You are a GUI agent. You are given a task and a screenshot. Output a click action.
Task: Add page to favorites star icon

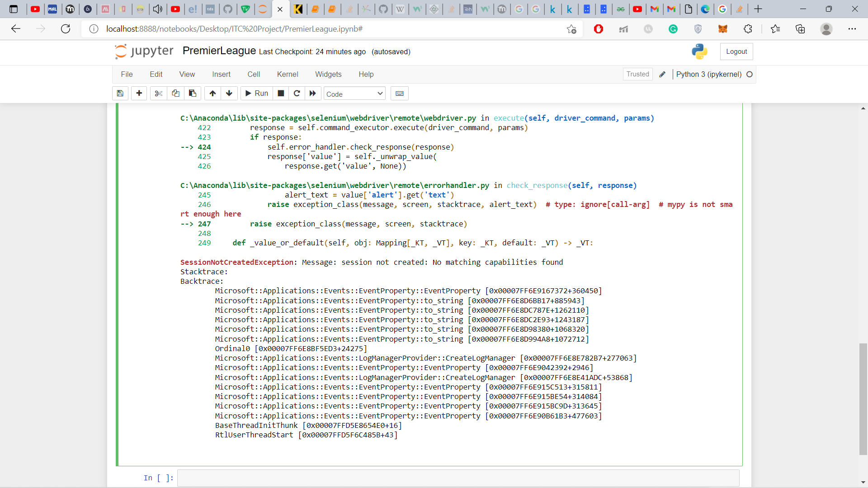[x=571, y=29]
